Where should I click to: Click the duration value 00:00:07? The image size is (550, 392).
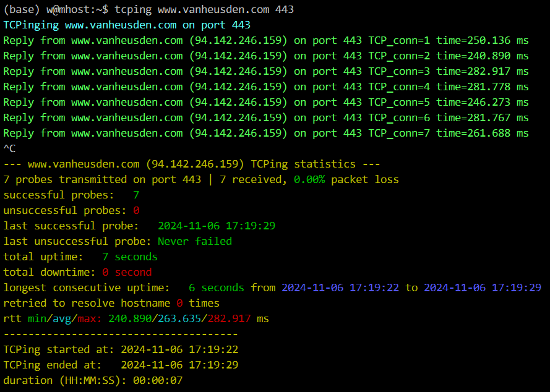coord(158,380)
